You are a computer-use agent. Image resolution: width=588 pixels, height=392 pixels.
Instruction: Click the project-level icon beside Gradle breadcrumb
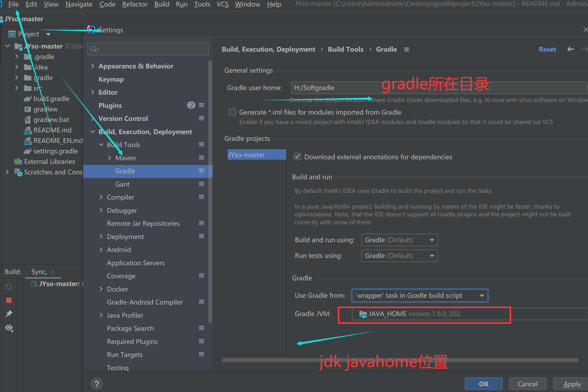(x=407, y=50)
